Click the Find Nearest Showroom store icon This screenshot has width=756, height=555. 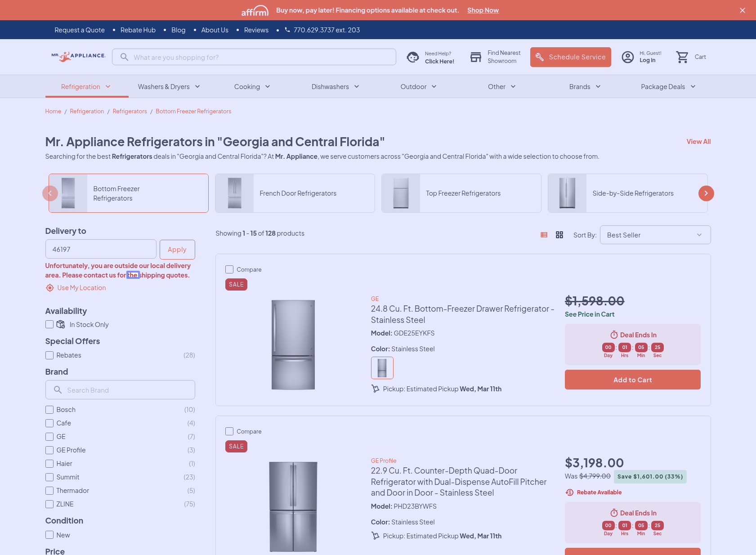(475, 57)
